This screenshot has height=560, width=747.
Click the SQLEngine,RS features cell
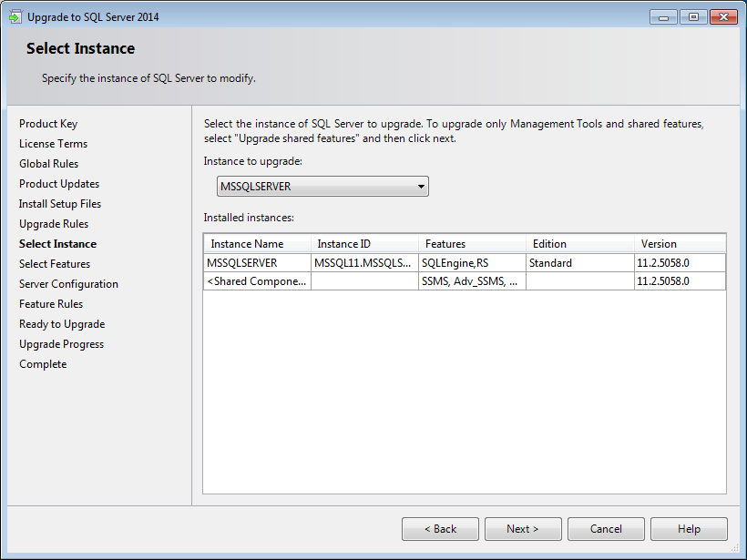pos(472,263)
